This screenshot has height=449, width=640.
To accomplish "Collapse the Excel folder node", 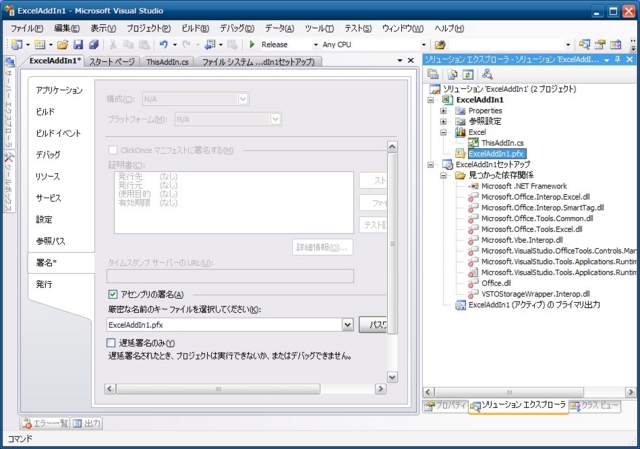I will coord(443,132).
